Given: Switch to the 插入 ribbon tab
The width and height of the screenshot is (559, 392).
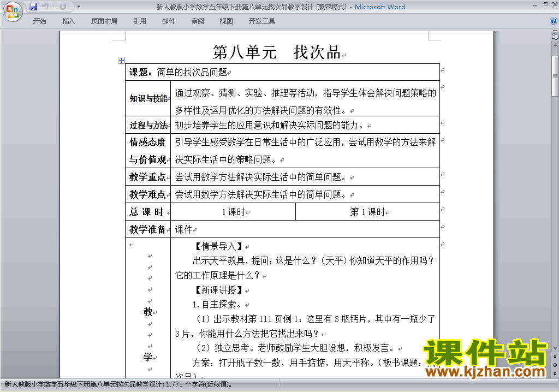Looking at the screenshot, I should coord(68,21).
